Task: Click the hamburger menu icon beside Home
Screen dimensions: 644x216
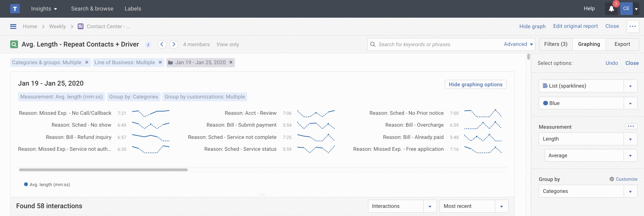Action: tap(13, 26)
